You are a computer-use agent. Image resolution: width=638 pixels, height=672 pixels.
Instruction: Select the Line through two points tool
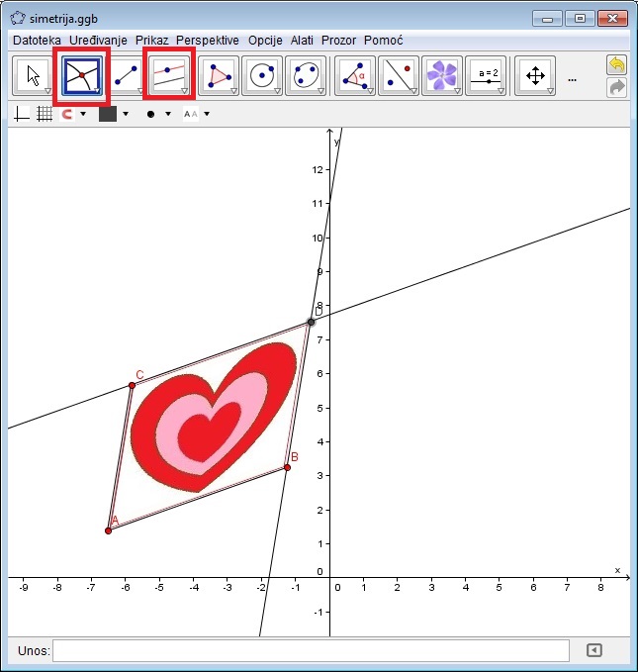(126, 75)
